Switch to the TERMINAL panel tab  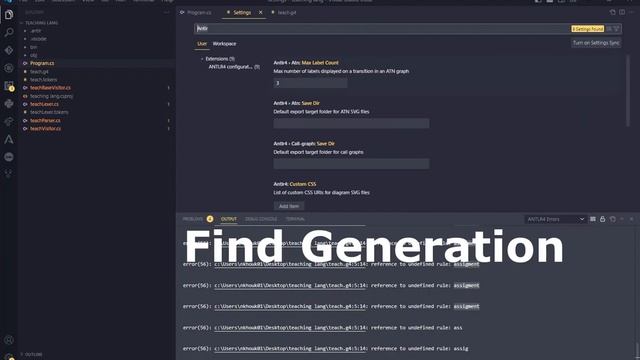click(295, 219)
